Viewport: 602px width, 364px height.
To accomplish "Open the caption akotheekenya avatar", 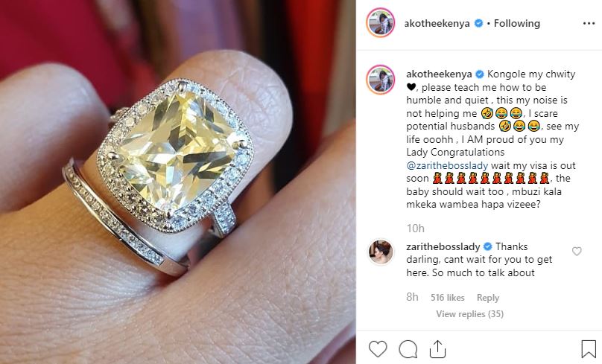I will click(x=381, y=80).
